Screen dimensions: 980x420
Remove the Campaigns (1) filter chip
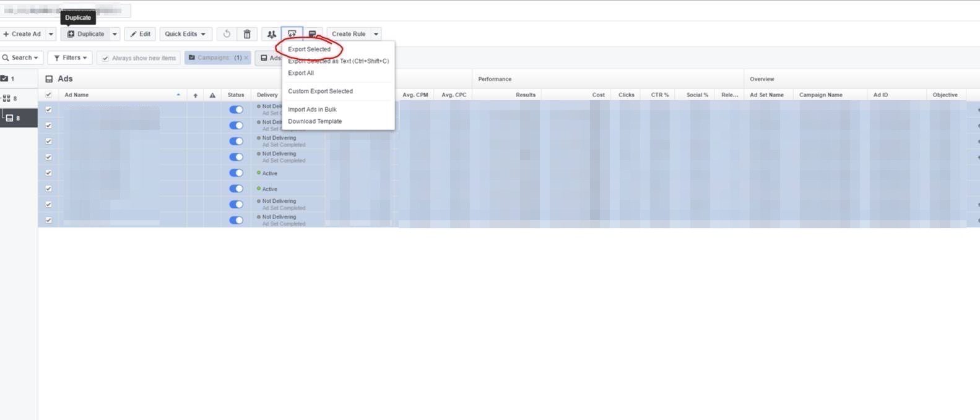(246, 58)
